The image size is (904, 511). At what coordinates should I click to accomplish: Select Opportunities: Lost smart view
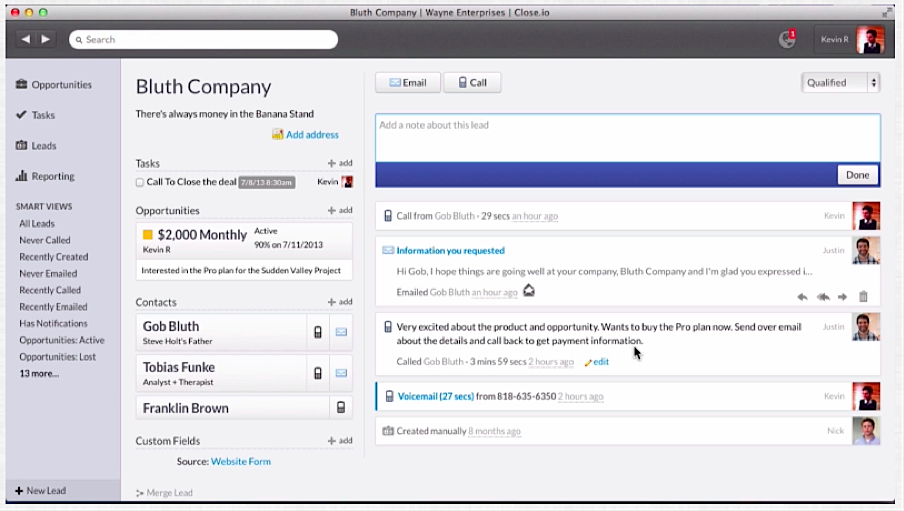click(58, 357)
